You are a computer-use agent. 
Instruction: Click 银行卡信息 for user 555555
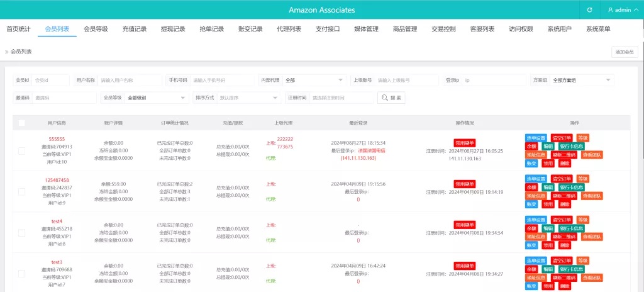click(571, 146)
